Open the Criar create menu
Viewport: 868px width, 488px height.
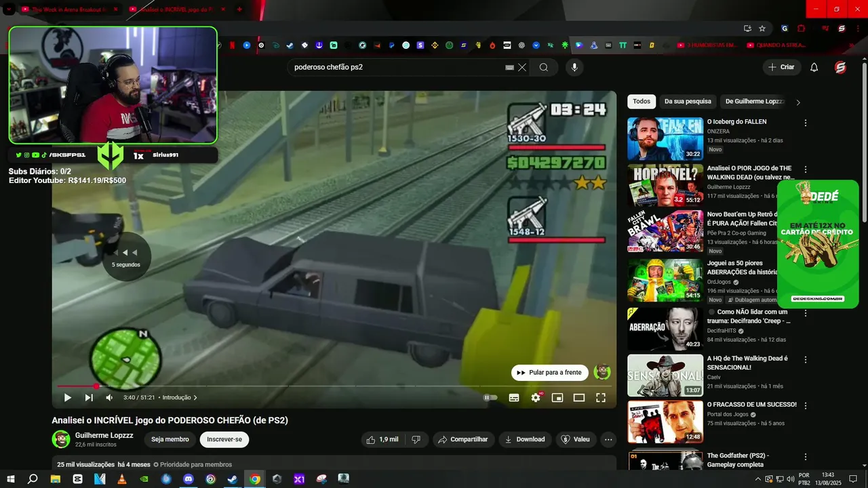pos(781,67)
